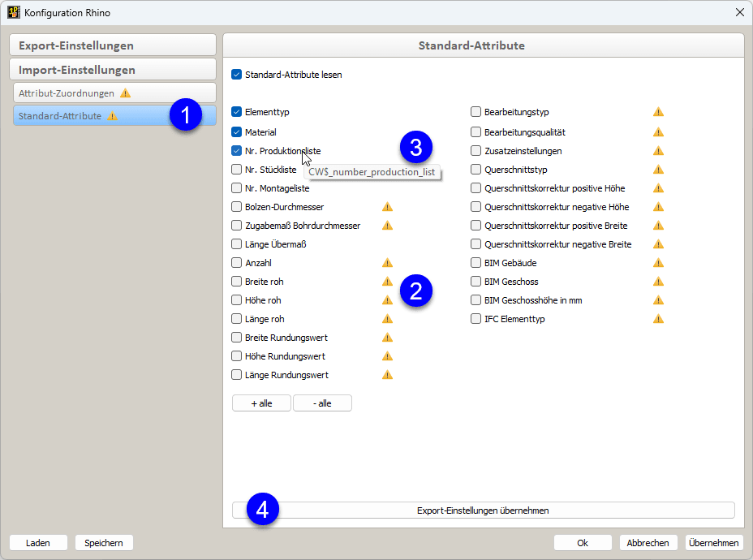Click warning icon for Querschnittskorrektur positive Breite
Image resolution: width=753 pixels, height=560 pixels.
(x=658, y=226)
